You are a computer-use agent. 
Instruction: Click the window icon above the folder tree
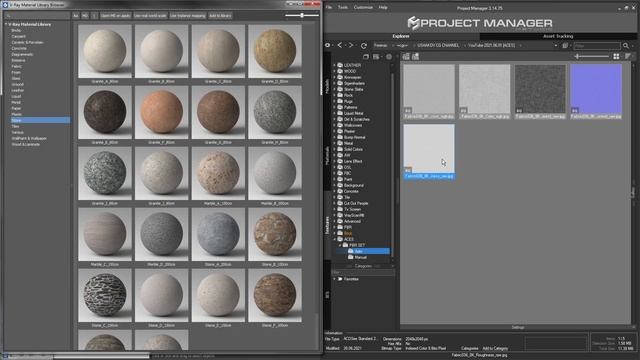(x=366, y=57)
